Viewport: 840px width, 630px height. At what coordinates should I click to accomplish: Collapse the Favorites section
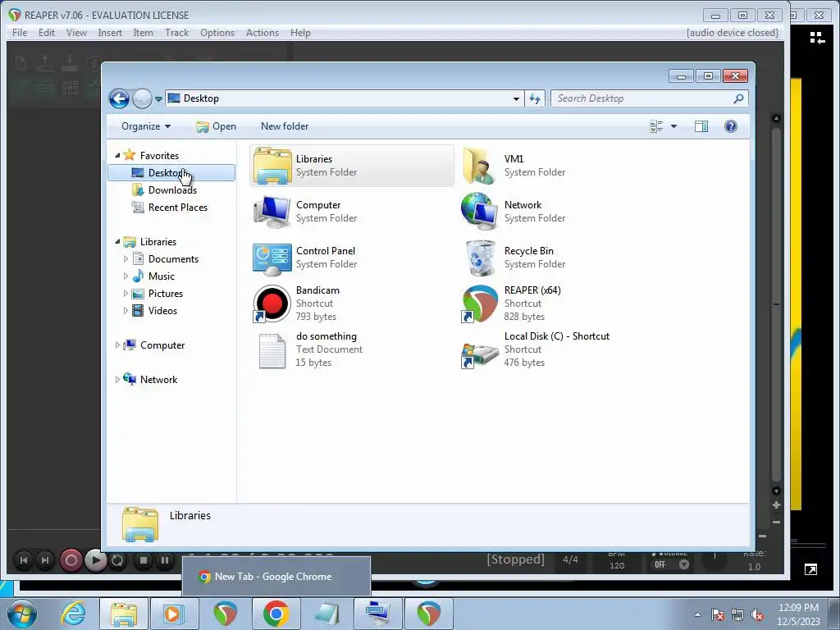point(117,155)
